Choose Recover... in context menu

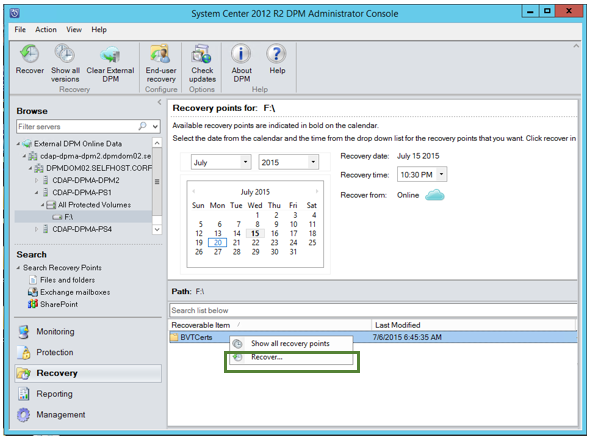(x=291, y=357)
